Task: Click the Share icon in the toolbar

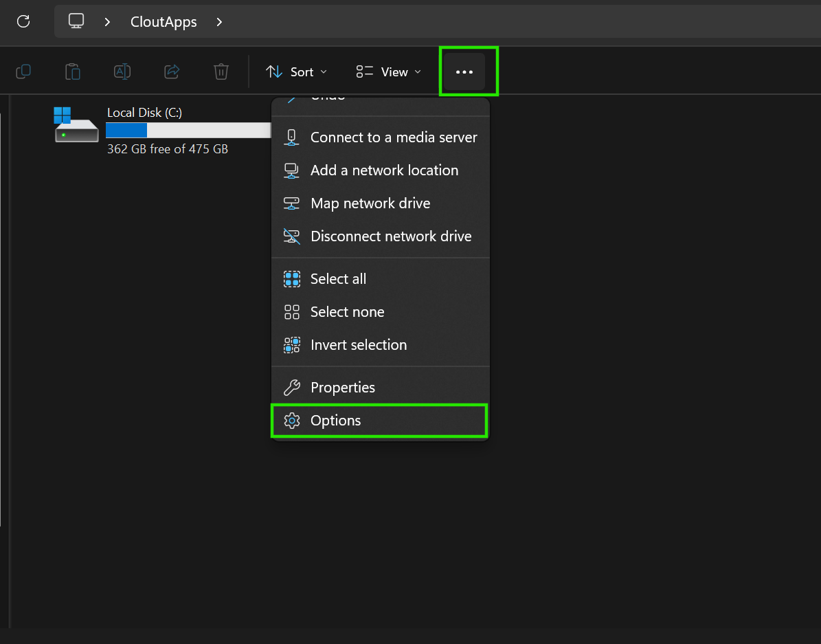Action: click(x=171, y=71)
